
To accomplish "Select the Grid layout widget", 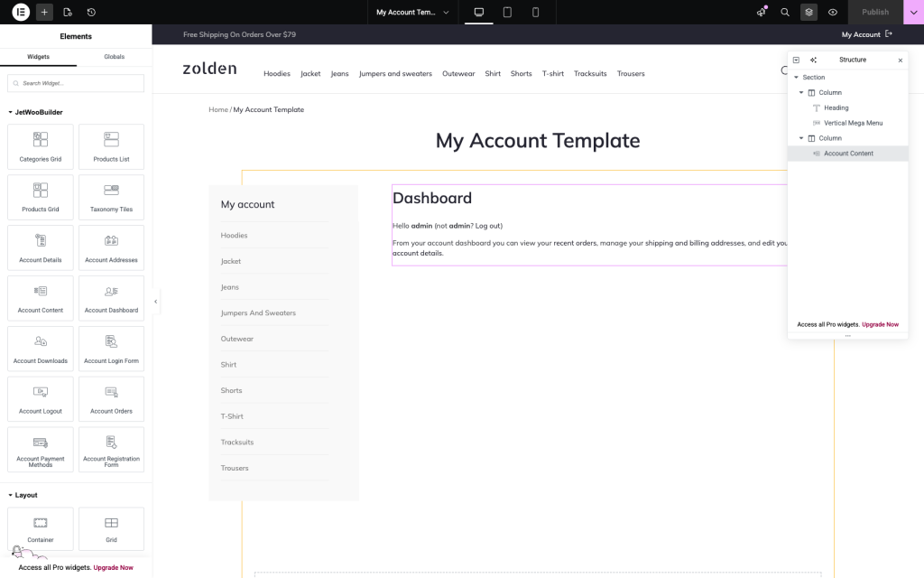I will coord(111,529).
